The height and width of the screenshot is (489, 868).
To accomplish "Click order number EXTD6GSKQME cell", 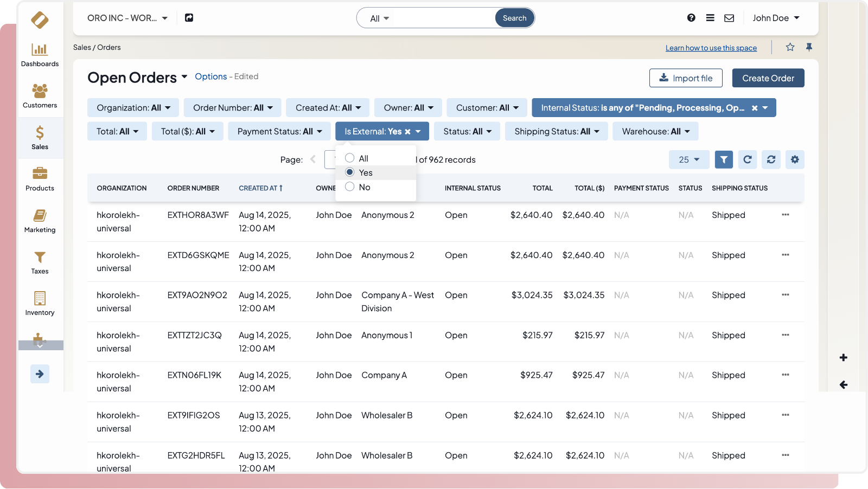I will (x=198, y=255).
